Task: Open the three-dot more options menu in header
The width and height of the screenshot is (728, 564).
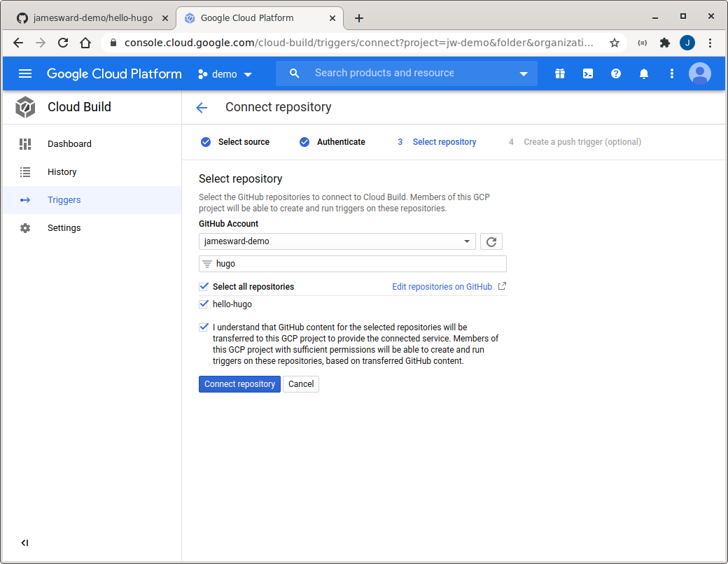Action: coord(672,73)
